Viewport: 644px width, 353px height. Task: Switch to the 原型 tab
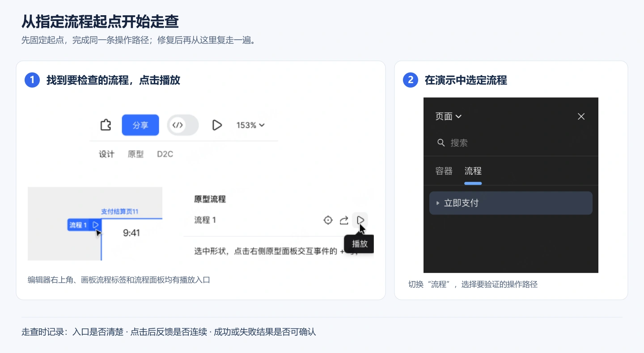(x=136, y=154)
